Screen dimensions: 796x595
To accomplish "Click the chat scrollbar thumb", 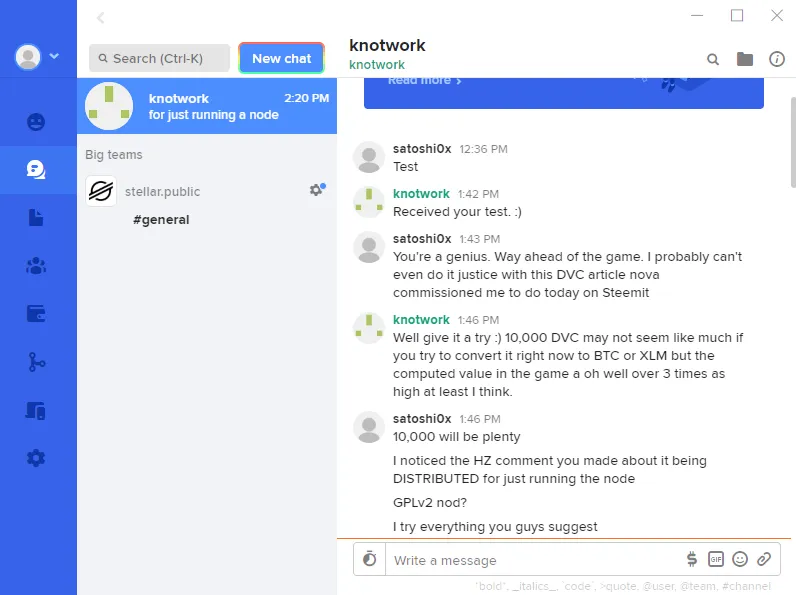I will click(793, 142).
